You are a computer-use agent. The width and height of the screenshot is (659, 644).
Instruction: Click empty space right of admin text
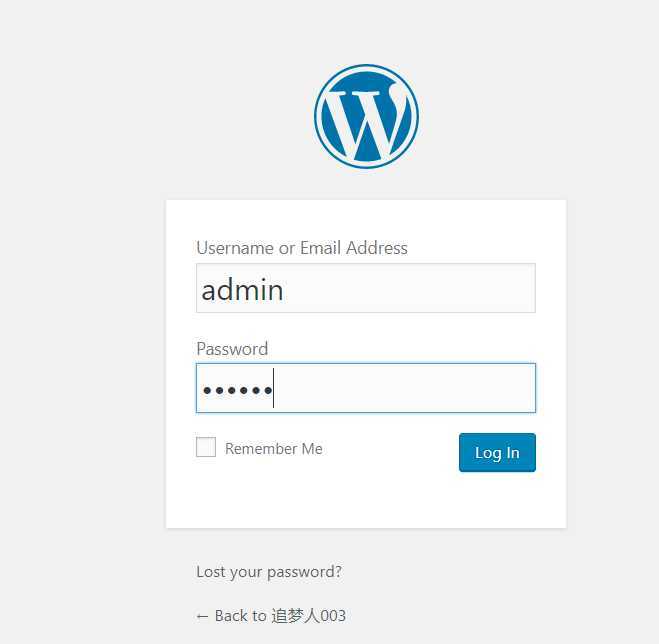pyautogui.click(x=408, y=288)
